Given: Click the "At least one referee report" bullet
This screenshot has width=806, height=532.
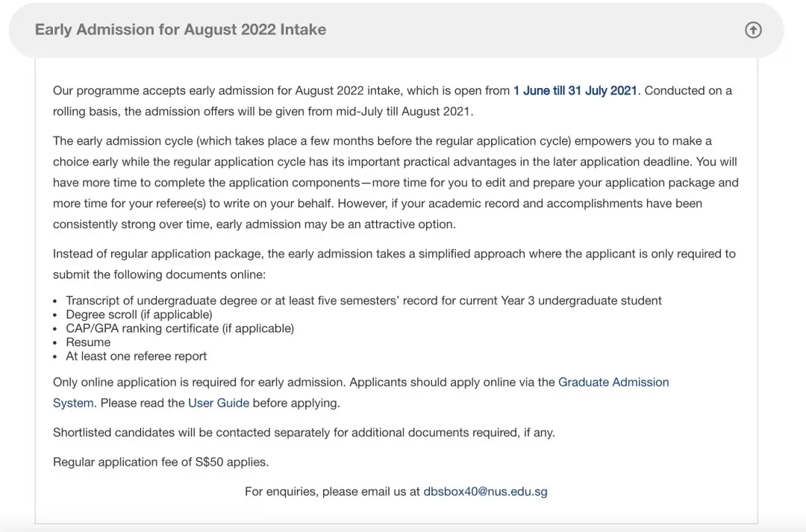Looking at the screenshot, I should point(136,356).
